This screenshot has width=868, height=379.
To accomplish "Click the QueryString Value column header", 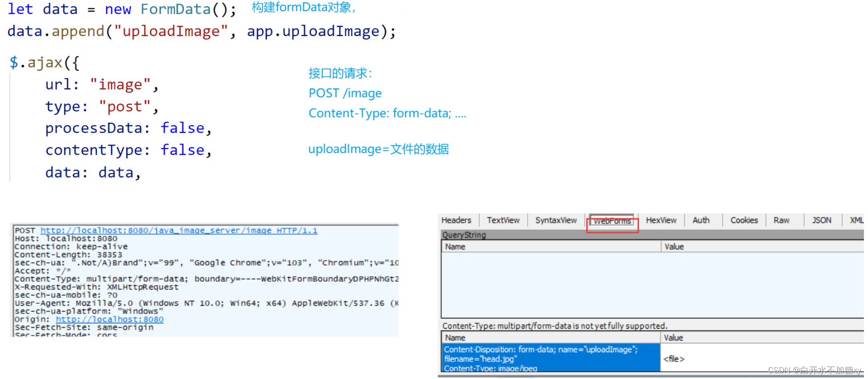I will (x=762, y=246).
